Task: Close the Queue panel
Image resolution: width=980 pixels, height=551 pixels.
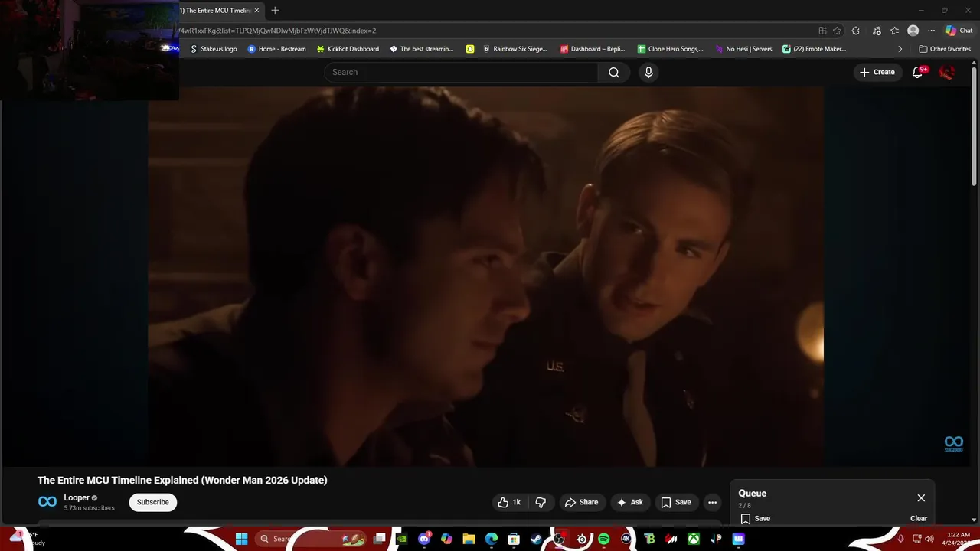Action: 921,498
